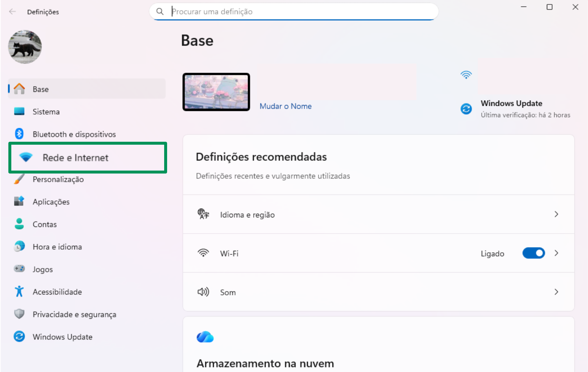
Task: Click the Wi-Fi status icon near Windows Update
Action: 466,75
